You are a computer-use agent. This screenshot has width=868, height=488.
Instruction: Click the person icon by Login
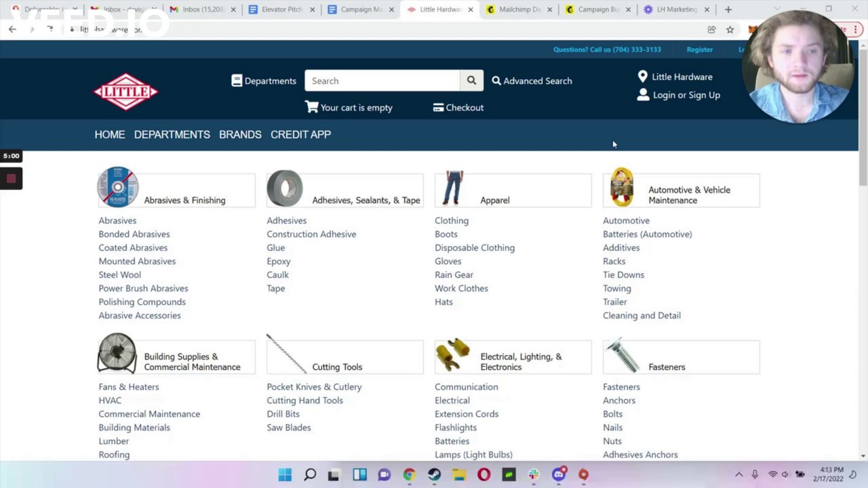pyautogui.click(x=643, y=95)
